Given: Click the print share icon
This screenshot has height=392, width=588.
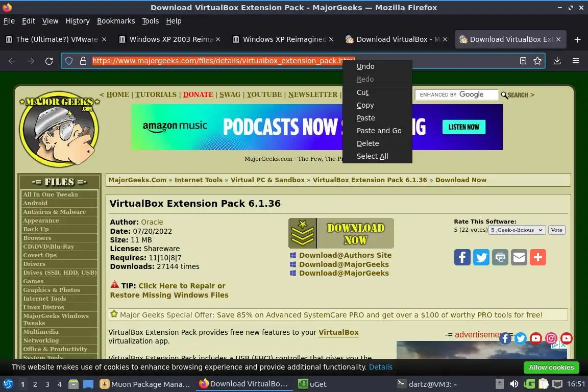Looking at the screenshot, I should coord(500,257).
